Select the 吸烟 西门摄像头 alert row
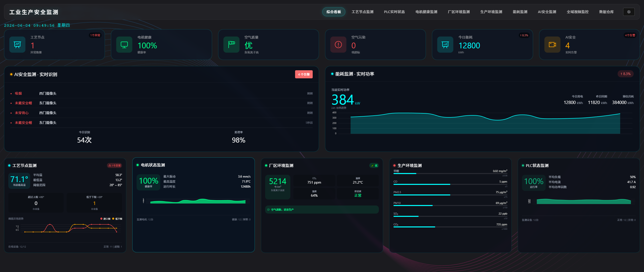The image size is (644, 272). pos(162,93)
